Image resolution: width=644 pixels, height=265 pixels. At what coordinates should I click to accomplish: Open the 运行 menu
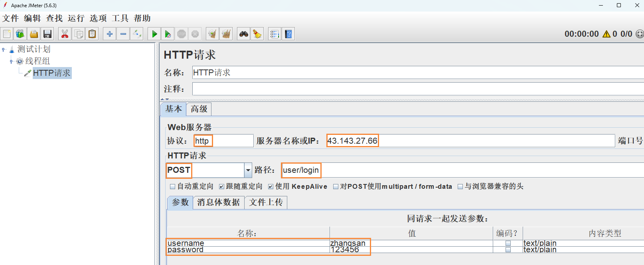pos(76,18)
